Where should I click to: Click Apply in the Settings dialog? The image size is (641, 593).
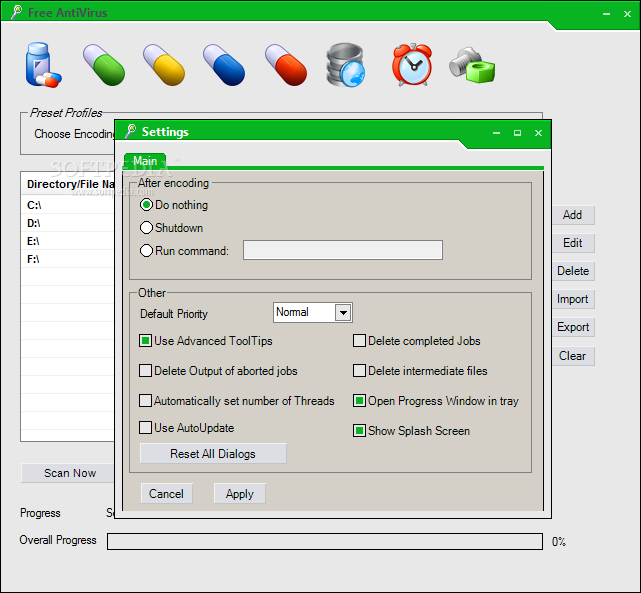click(x=240, y=494)
